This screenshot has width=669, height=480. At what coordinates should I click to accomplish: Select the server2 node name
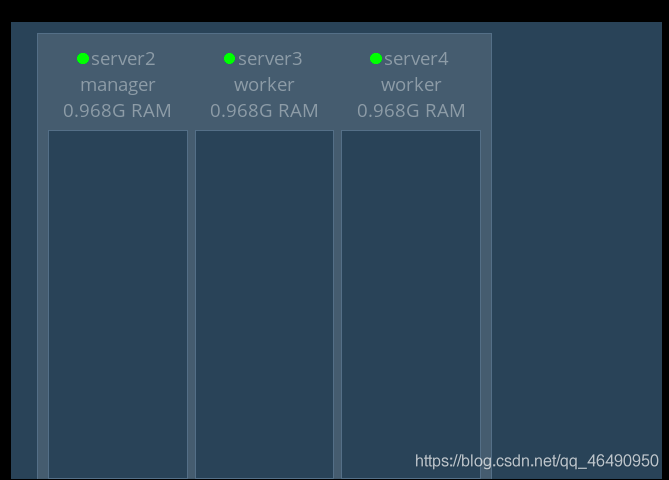[x=123, y=59]
